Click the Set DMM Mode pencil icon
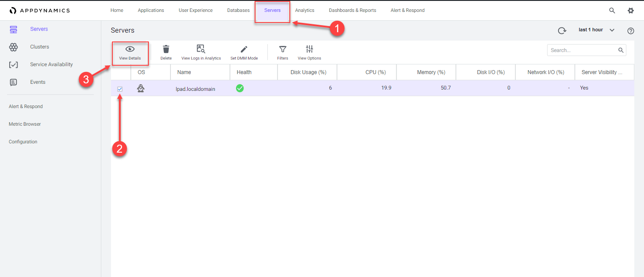 (244, 49)
